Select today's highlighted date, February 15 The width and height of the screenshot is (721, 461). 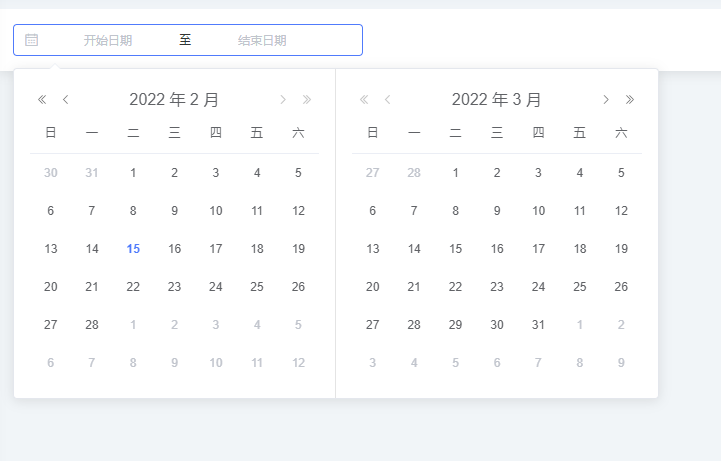click(x=133, y=249)
